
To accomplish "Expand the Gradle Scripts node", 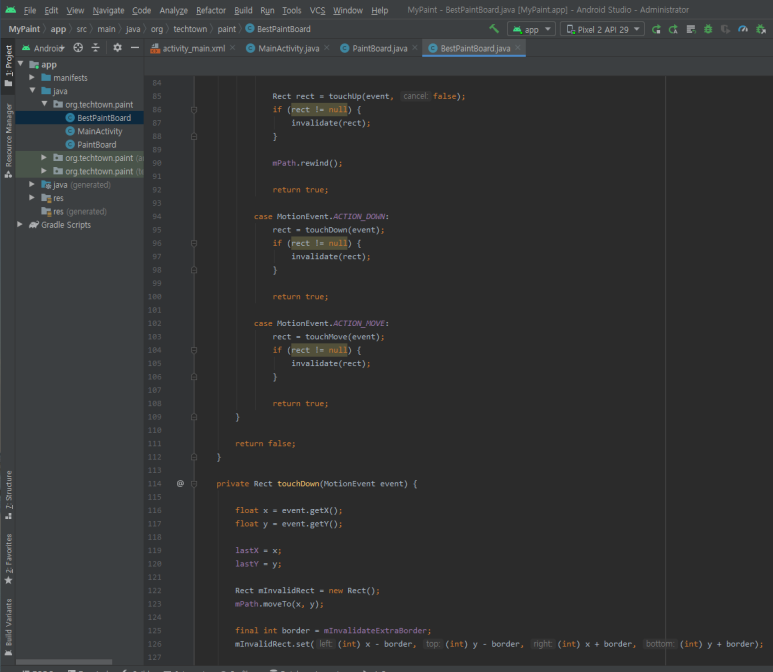I will (x=21, y=225).
